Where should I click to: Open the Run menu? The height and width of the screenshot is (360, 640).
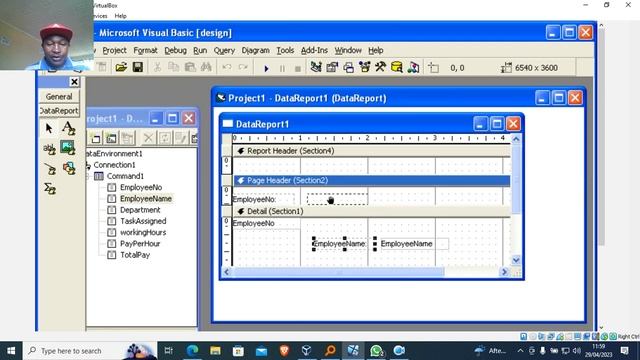coord(200,50)
